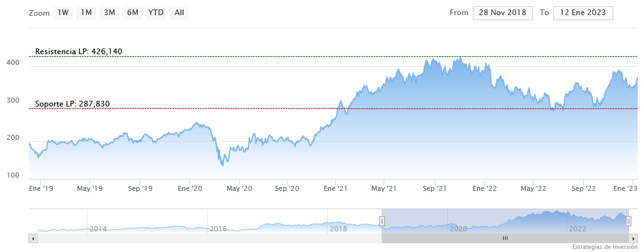Viewport: 644px width, 252px height.
Task: Click the scrollbar's left arrow
Action: [x=34, y=239]
